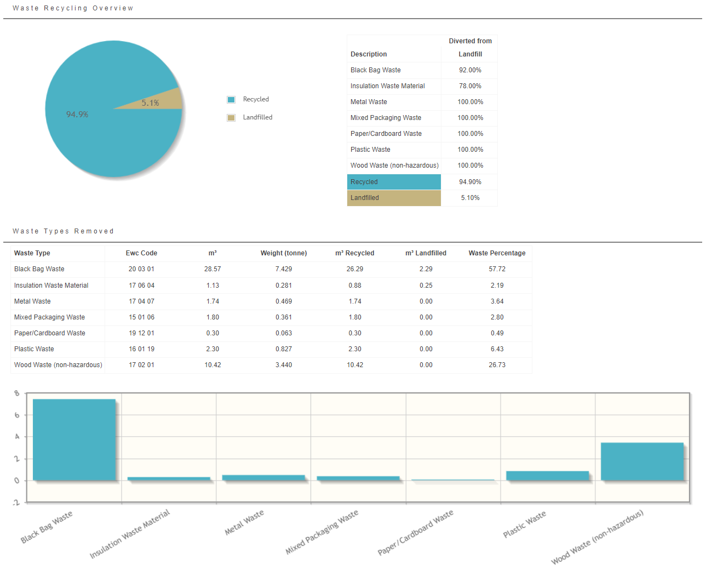Image resolution: width=706 pixels, height=588 pixels.
Task: Click Black Bag Waste's 92.00% diverted value
Action: tap(470, 70)
